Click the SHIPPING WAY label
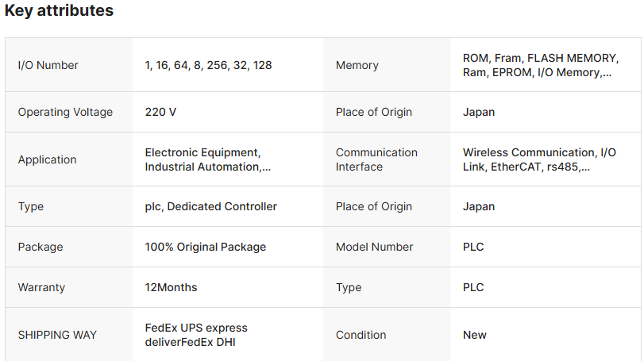644x361 pixels. click(x=57, y=335)
